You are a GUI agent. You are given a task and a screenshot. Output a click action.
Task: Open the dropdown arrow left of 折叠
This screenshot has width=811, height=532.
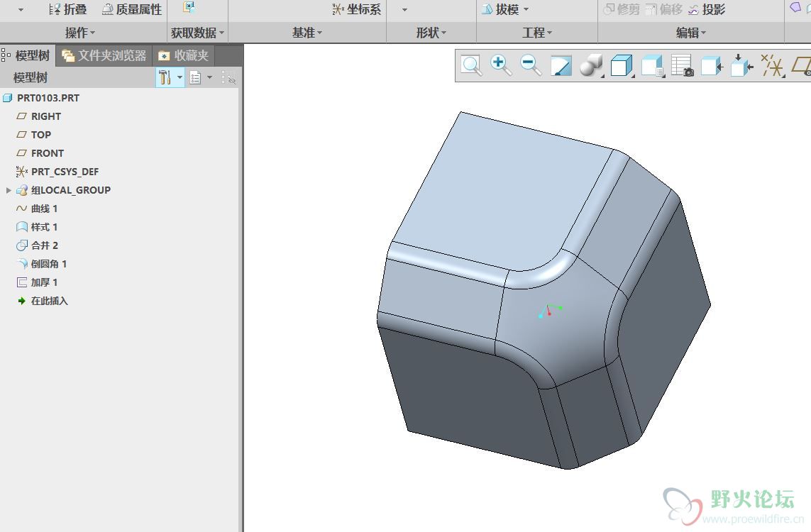pyautogui.click(x=21, y=9)
